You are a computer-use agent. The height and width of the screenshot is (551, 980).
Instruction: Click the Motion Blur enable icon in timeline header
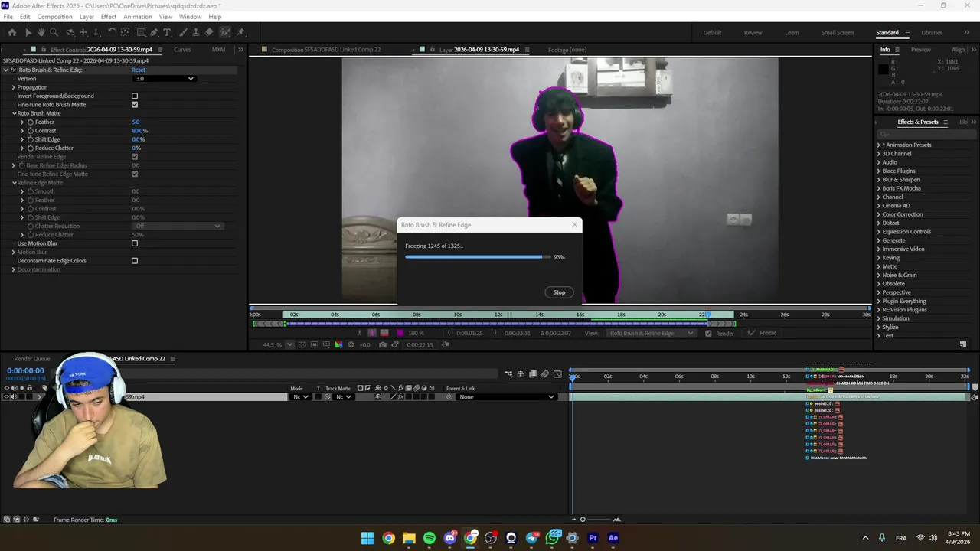pyautogui.click(x=545, y=374)
